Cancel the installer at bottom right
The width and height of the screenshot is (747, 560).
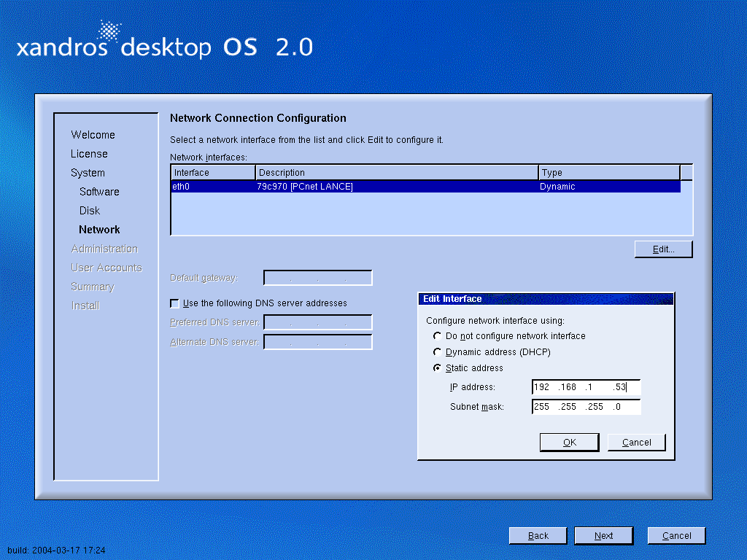tap(676, 536)
